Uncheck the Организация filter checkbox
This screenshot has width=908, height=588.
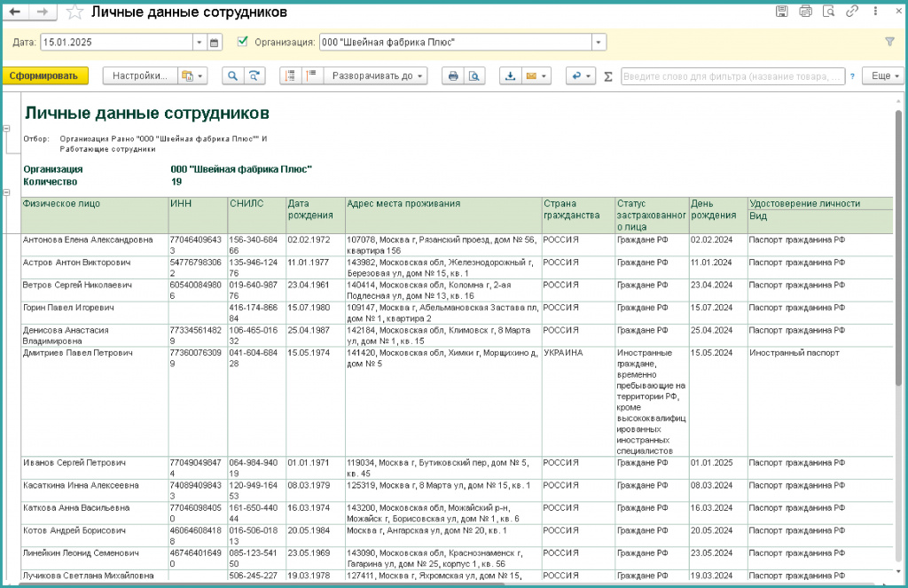tap(243, 42)
